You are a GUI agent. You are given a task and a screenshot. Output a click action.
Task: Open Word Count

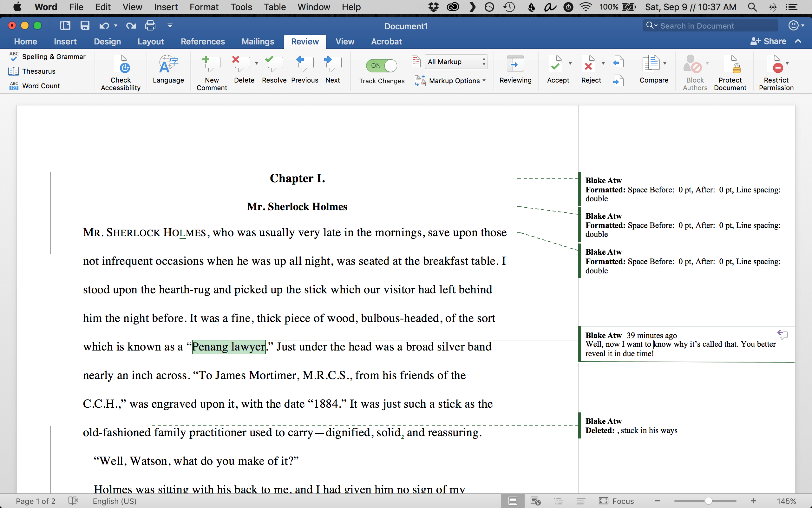pyautogui.click(x=35, y=86)
